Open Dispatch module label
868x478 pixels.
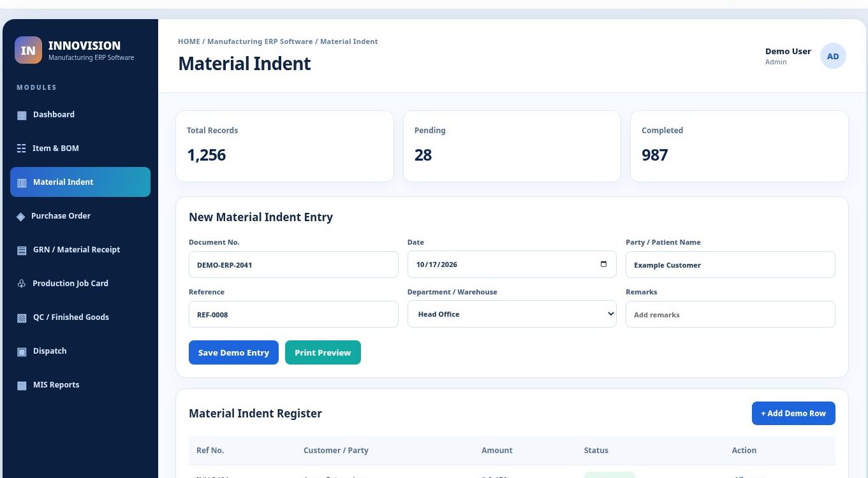point(50,351)
